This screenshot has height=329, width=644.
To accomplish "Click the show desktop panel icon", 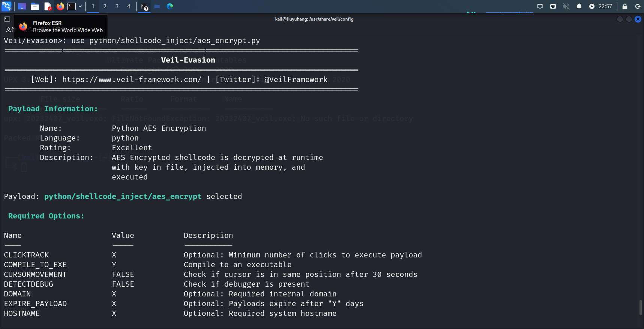I will (x=22, y=6).
